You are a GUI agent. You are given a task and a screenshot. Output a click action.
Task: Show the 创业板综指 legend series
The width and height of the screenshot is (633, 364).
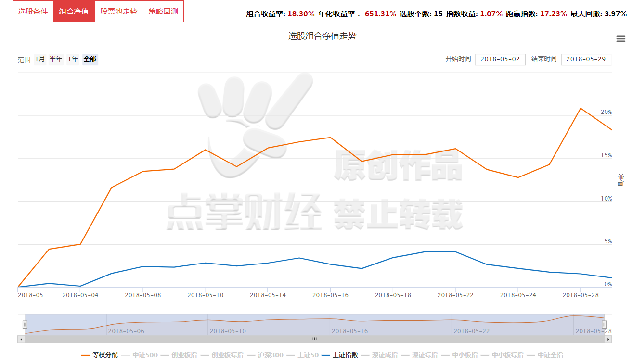pyautogui.click(x=223, y=355)
